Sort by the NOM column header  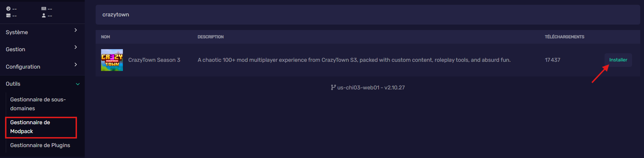pyautogui.click(x=106, y=37)
